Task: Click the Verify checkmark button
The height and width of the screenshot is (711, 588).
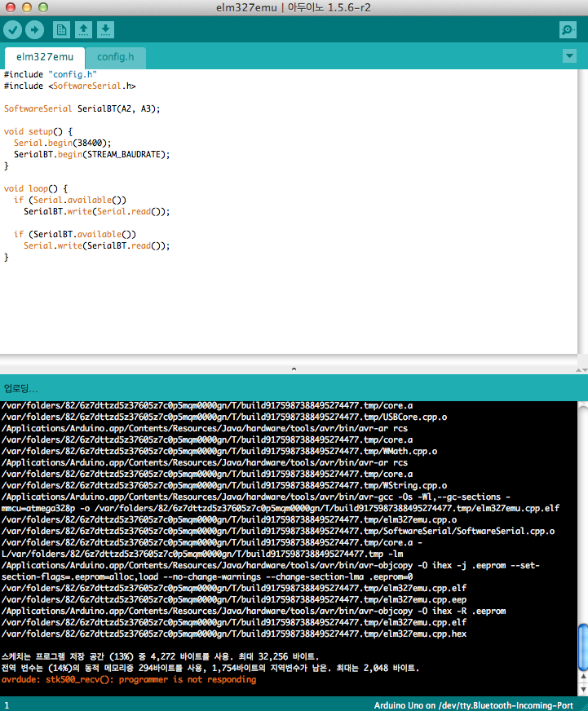Action: coord(13,30)
